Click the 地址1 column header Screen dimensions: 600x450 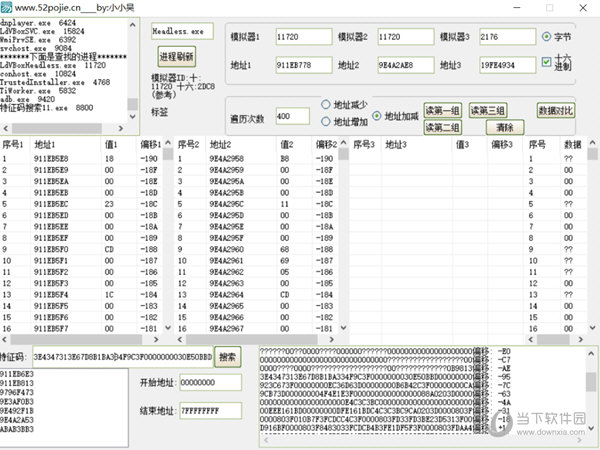[66, 144]
